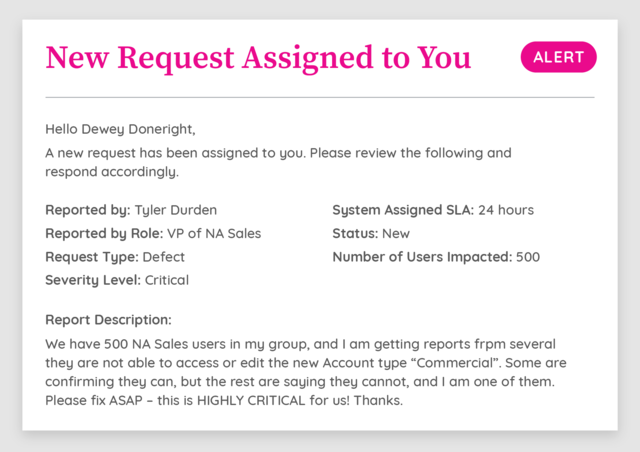Screen dimensions: 640x452
Task: Click the pink ALERT badge
Action: click(x=558, y=57)
